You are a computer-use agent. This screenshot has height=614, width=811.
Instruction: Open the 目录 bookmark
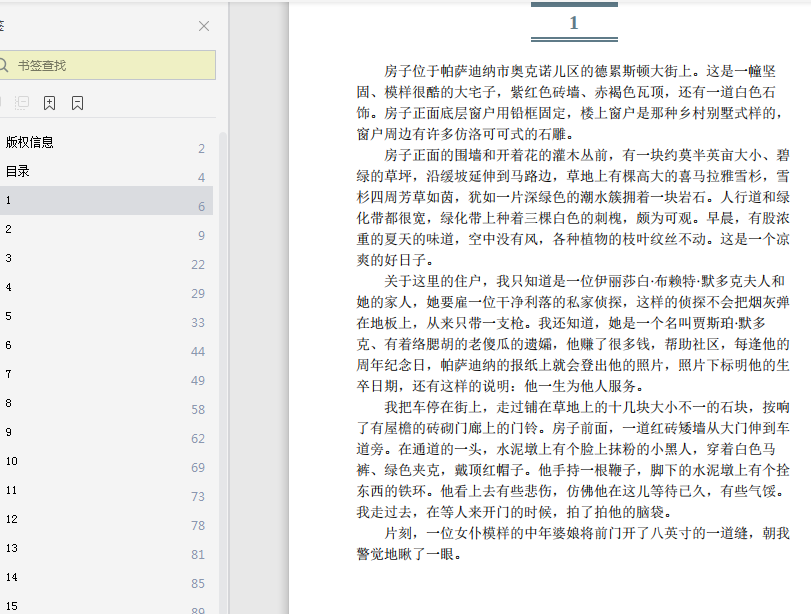click(106, 172)
